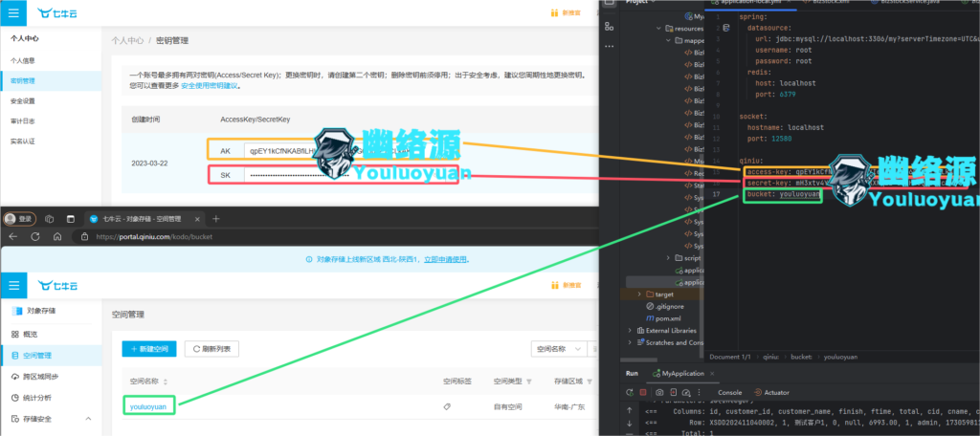Click scroll up arrow in console
This screenshot has height=436, width=980.
[630, 411]
